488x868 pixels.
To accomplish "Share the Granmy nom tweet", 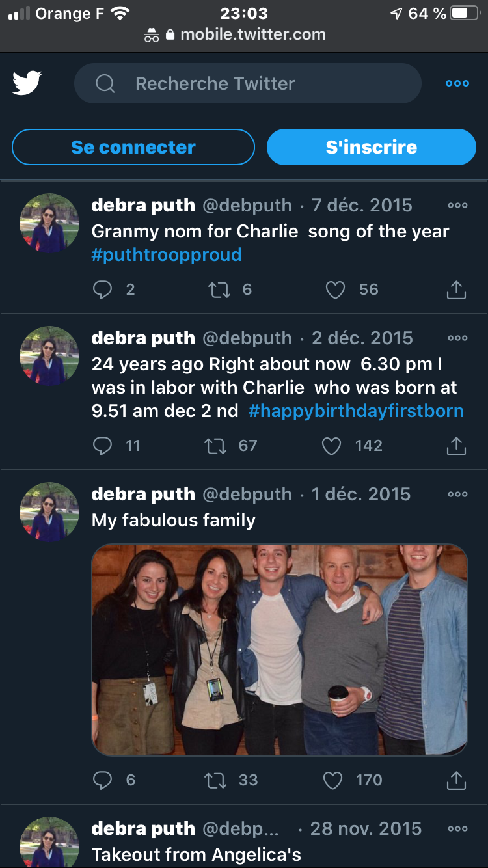I will [456, 290].
